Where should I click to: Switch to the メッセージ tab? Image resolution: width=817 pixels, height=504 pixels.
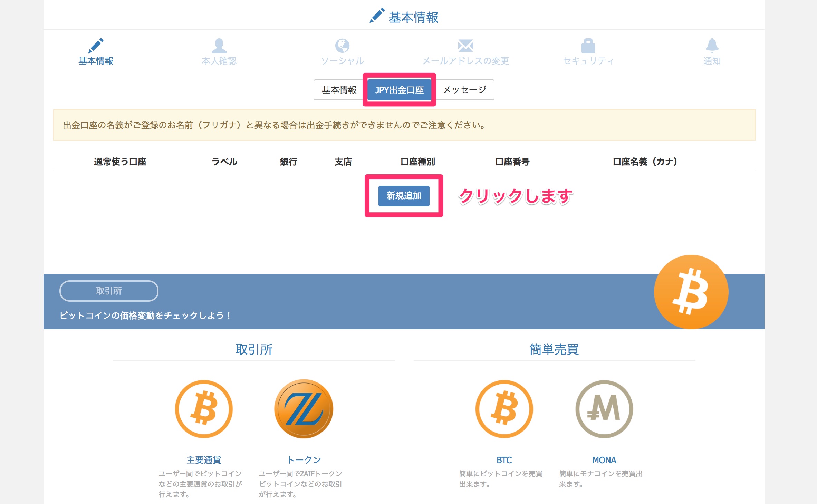[465, 90]
